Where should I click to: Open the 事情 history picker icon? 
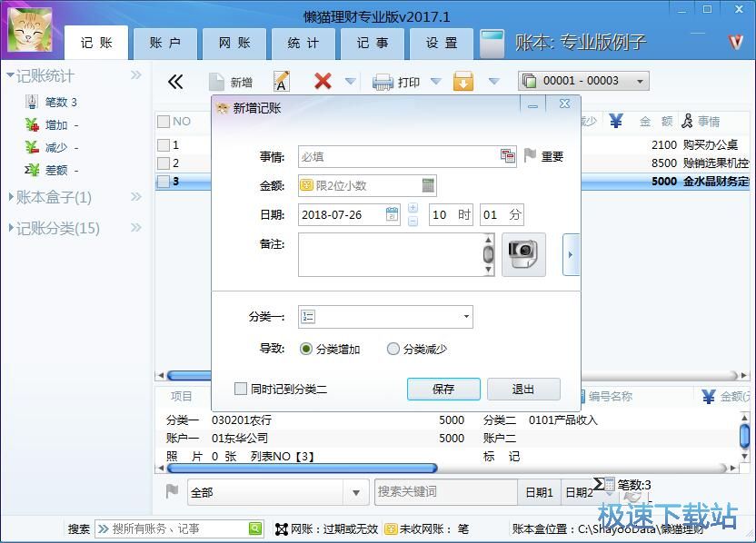(507, 156)
